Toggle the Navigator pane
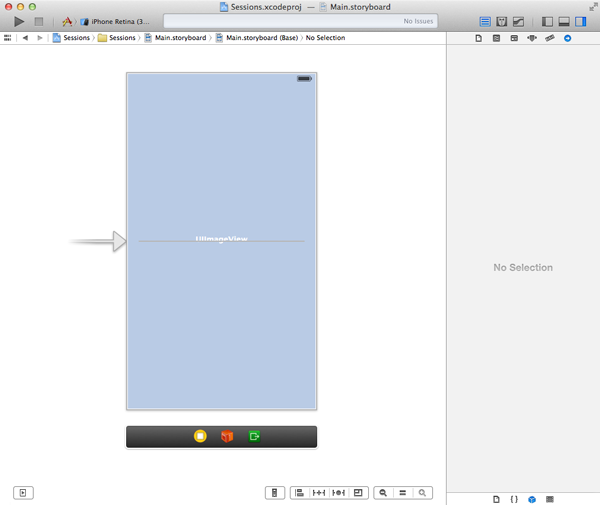 click(547, 22)
